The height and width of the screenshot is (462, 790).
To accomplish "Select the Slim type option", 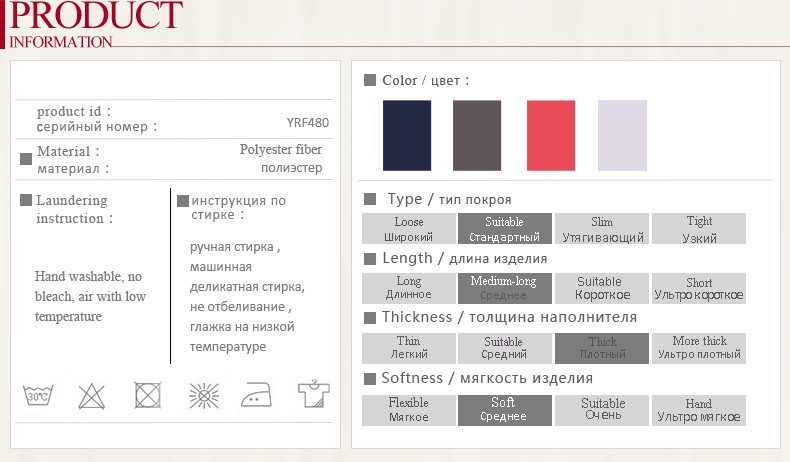I will tap(602, 229).
